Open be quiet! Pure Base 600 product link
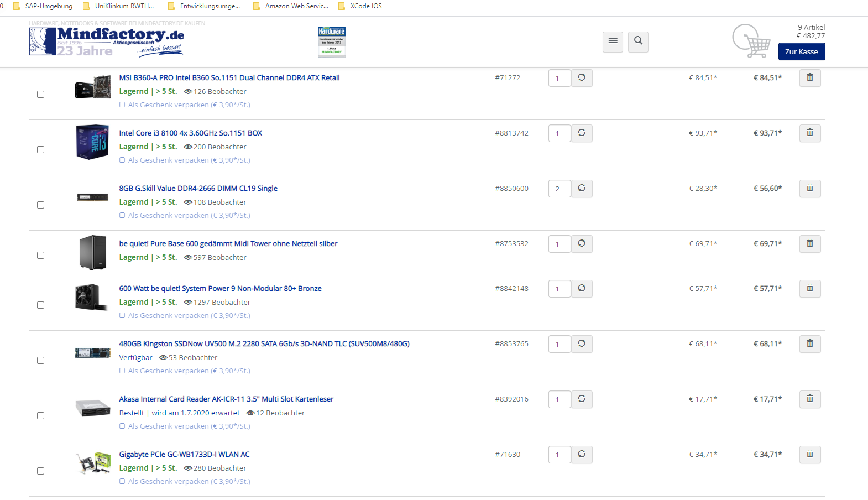 pos(228,244)
